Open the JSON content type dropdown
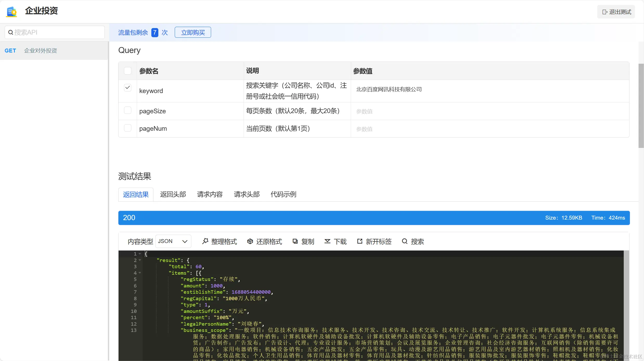The width and height of the screenshot is (644, 361). (x=173, y=241)
